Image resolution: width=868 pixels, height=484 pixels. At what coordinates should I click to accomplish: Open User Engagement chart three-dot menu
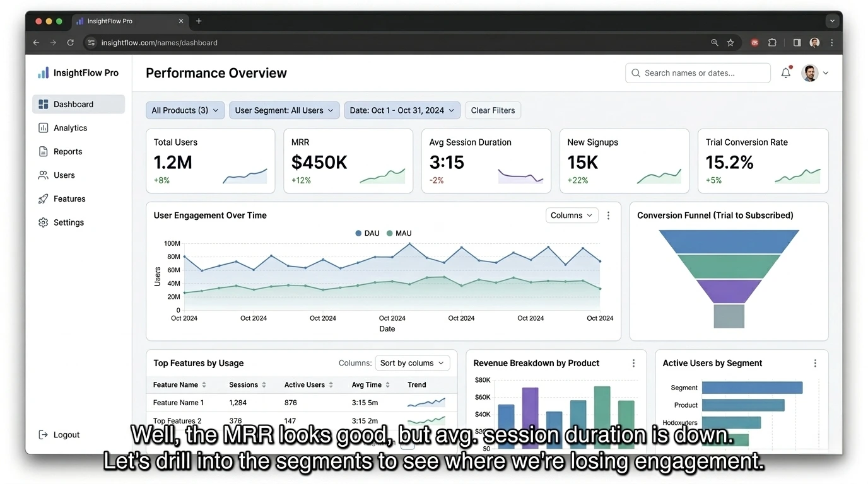click(x=608, y=216)
